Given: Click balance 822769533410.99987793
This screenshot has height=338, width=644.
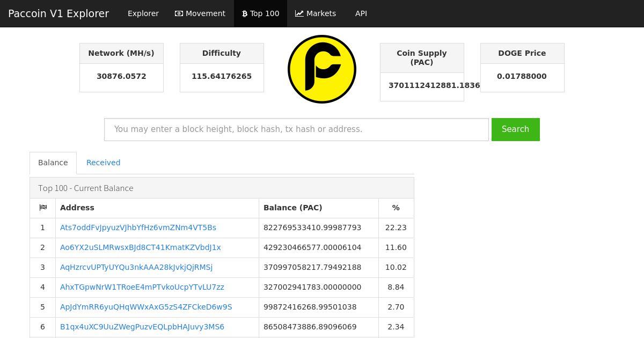Looking at the screenshot, I should pos(312,227).
